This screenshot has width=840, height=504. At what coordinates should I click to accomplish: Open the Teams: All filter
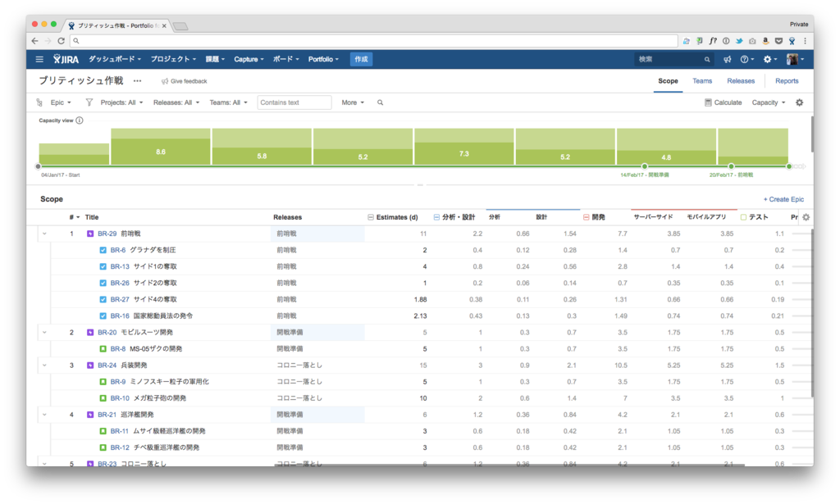click(x=228, y=102)
